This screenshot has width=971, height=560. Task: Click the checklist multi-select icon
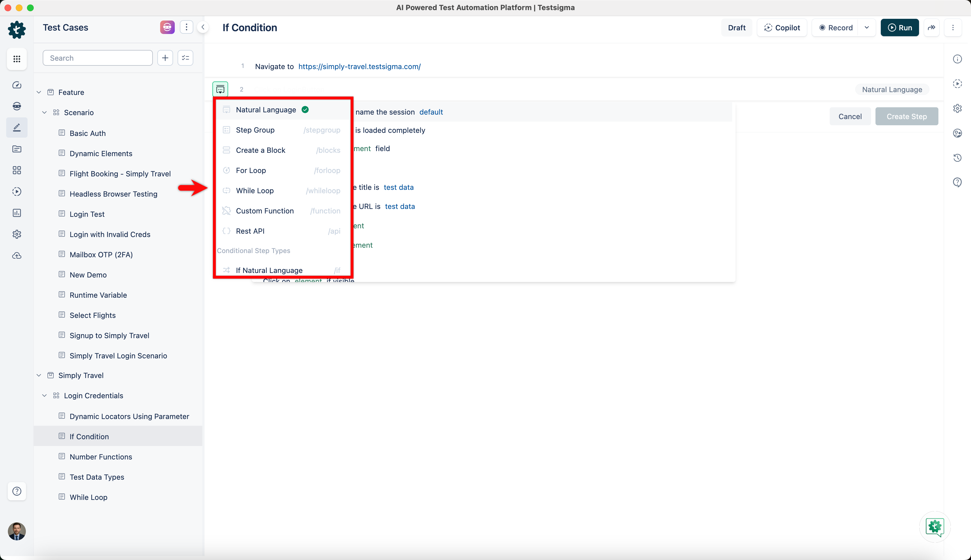point(185,58)
